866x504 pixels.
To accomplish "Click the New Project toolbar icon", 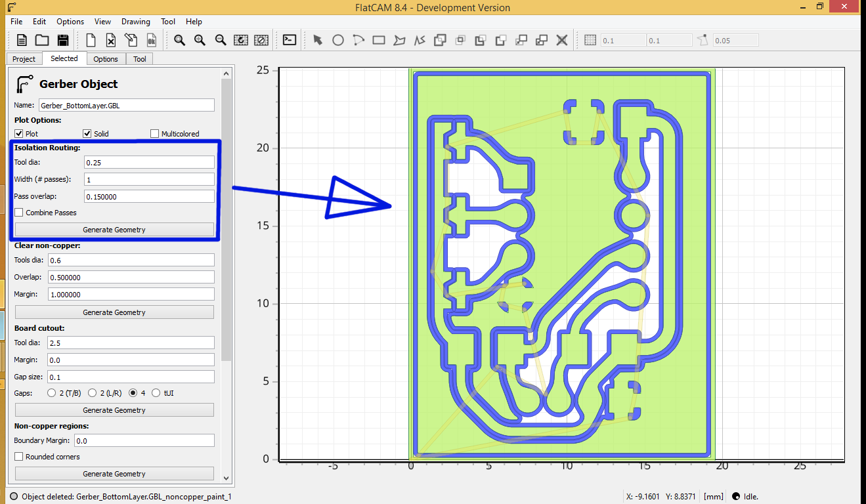I will [22, 40].
